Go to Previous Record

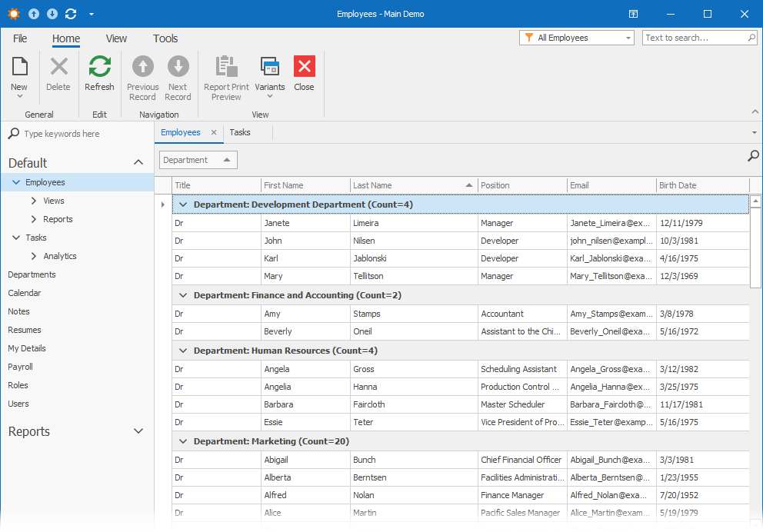click(x=142, y=78)
